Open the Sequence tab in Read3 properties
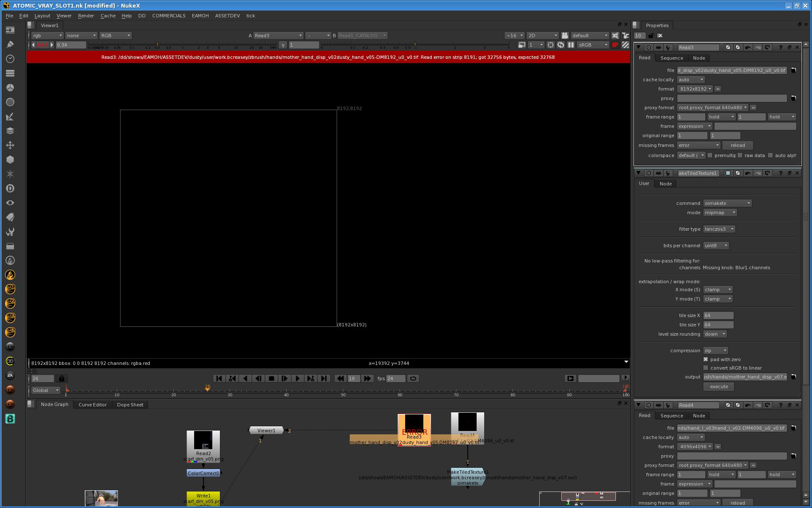The image size is (812, 508). tap(672, 58)
